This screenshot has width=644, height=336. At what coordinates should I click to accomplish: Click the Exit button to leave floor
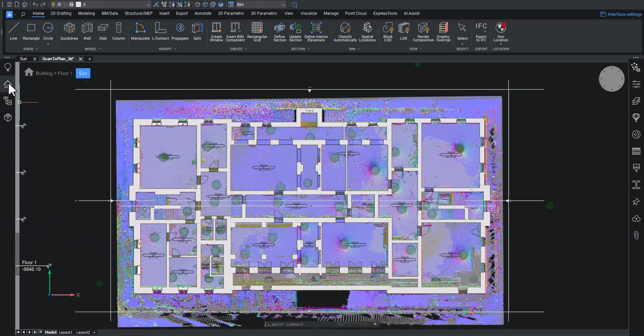[83, 73]
